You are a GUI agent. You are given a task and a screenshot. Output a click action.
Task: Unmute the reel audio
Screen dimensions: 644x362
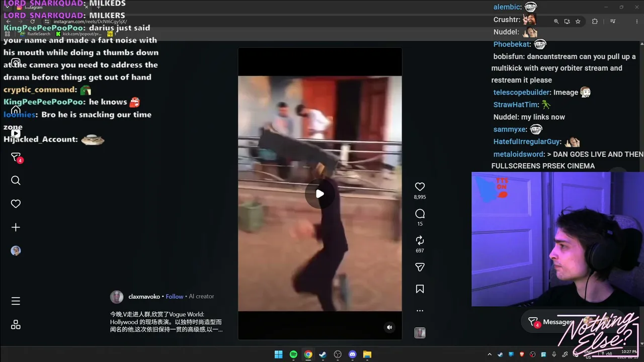[x=389, y=327]
